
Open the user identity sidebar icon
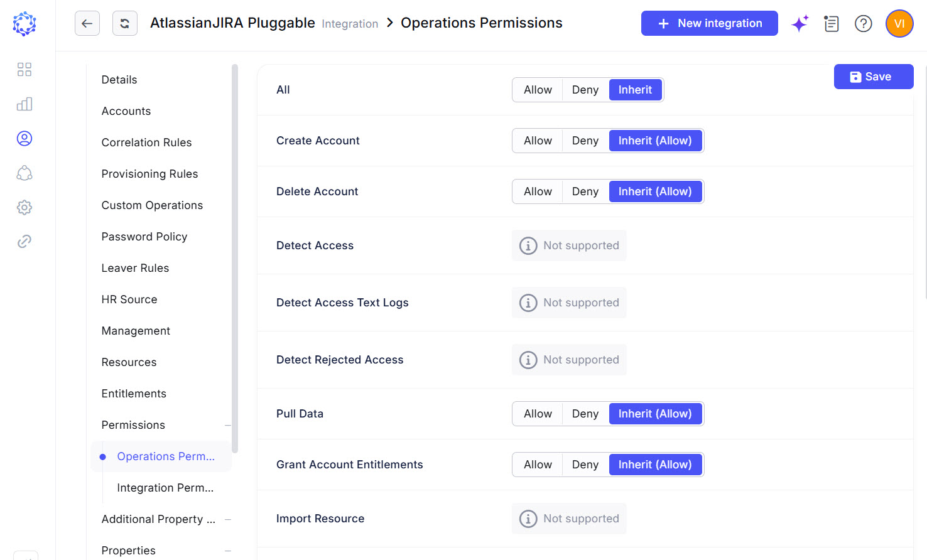(x=24, y=138)
